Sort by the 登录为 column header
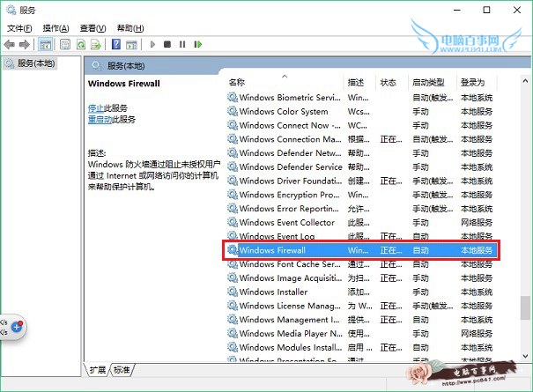Screen dimensions: 533x392 tap(477, 82)
